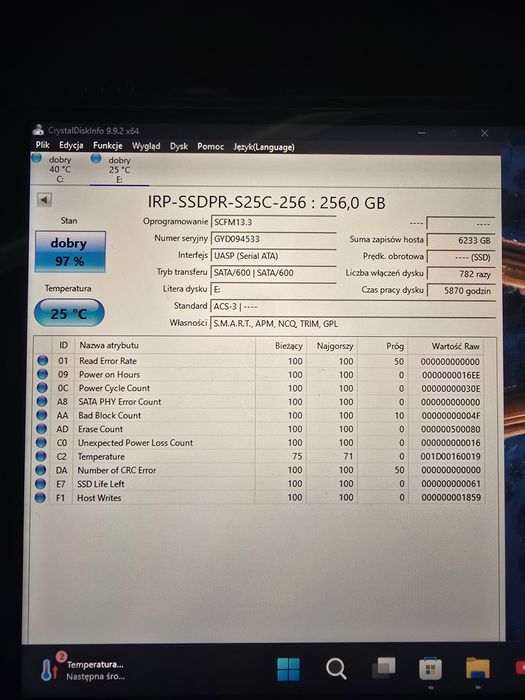
Task: Click the 25 °C temperature button
Action: click(x=69, y=313)
